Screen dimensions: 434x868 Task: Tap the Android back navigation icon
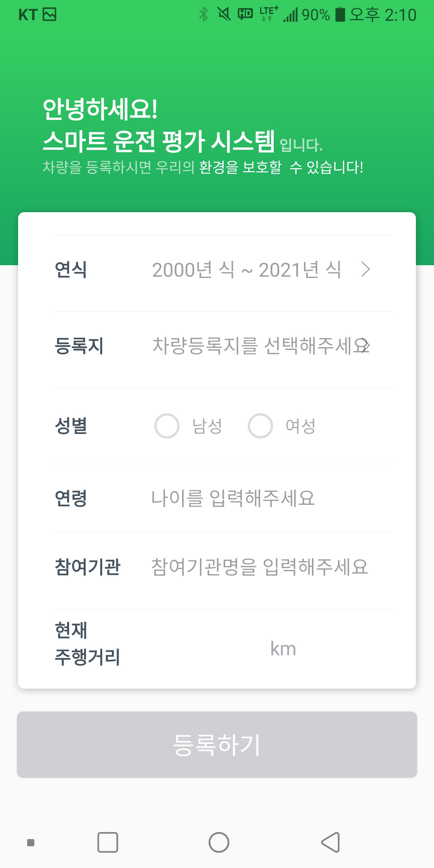click(x=331, y=842)
